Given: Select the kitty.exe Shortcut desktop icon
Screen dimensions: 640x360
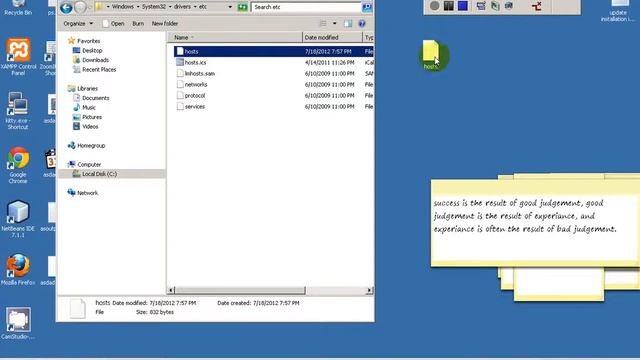Looking at the screenshot, I should (x=18, y=111).
